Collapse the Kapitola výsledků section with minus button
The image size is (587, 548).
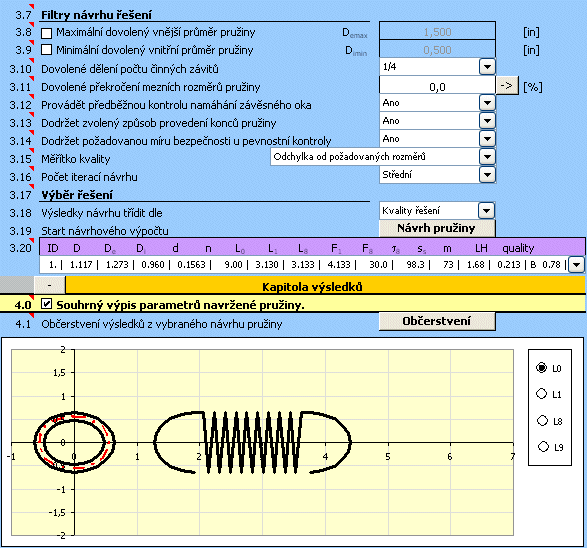pos(49,286)
